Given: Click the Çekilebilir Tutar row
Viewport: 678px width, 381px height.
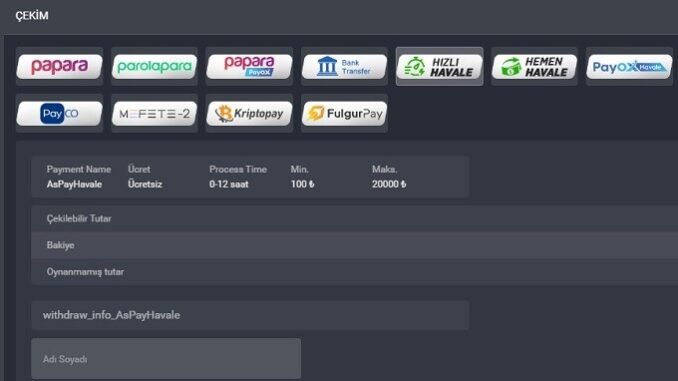Looking at the screenshot, I should [x=355, y=218].
